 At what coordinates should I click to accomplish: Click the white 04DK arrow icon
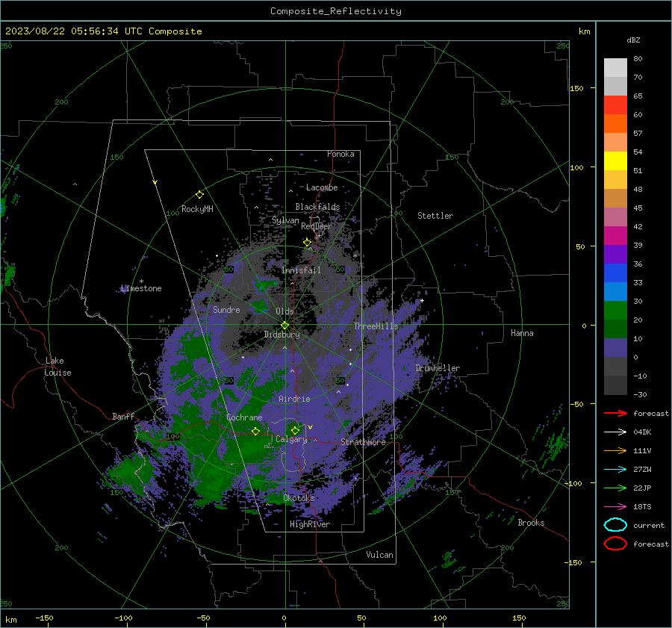pyautogui.click(x=615, y=432)
